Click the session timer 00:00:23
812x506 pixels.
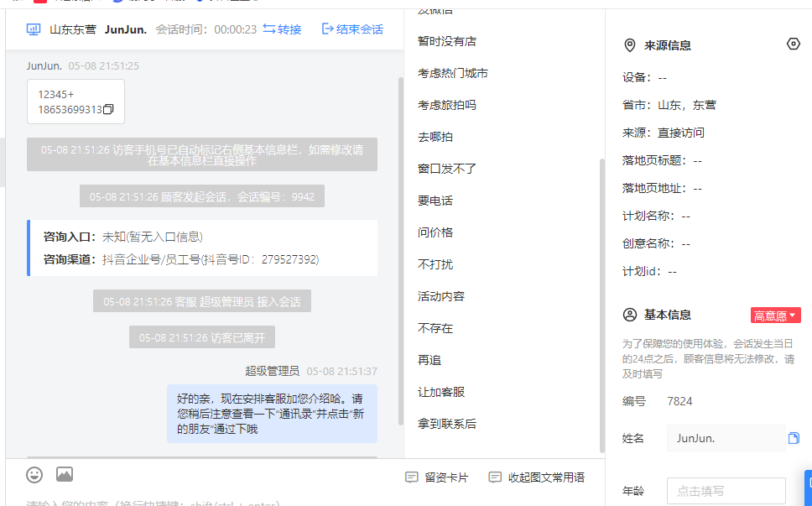236,29
